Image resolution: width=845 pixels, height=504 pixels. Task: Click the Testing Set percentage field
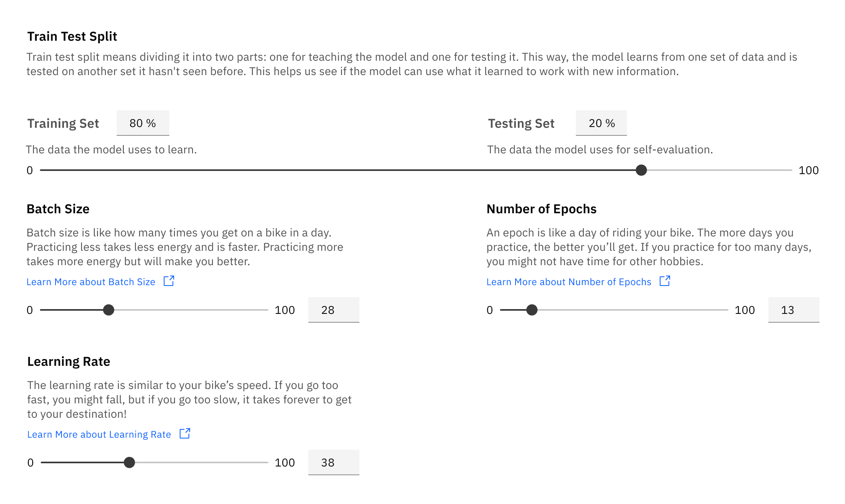(x=601, y=123)
